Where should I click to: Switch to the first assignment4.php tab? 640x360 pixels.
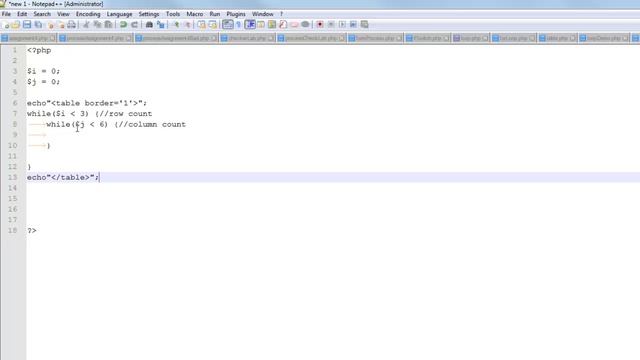click(28, 38)
